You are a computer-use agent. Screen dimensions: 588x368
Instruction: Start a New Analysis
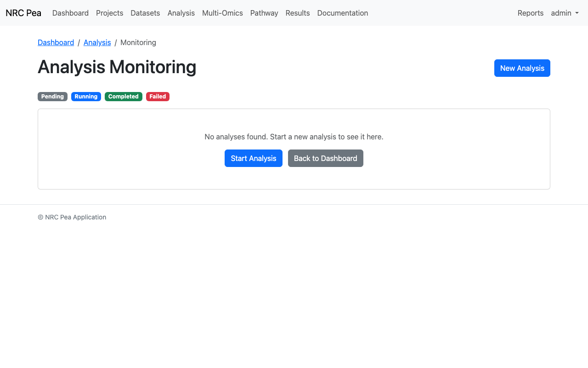click(x=522, y=68)
